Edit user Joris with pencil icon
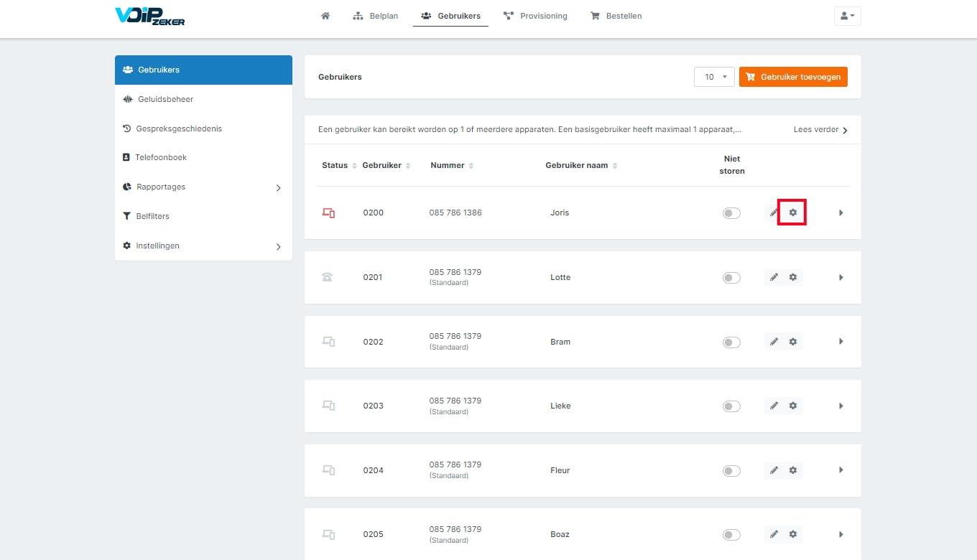 774,213
